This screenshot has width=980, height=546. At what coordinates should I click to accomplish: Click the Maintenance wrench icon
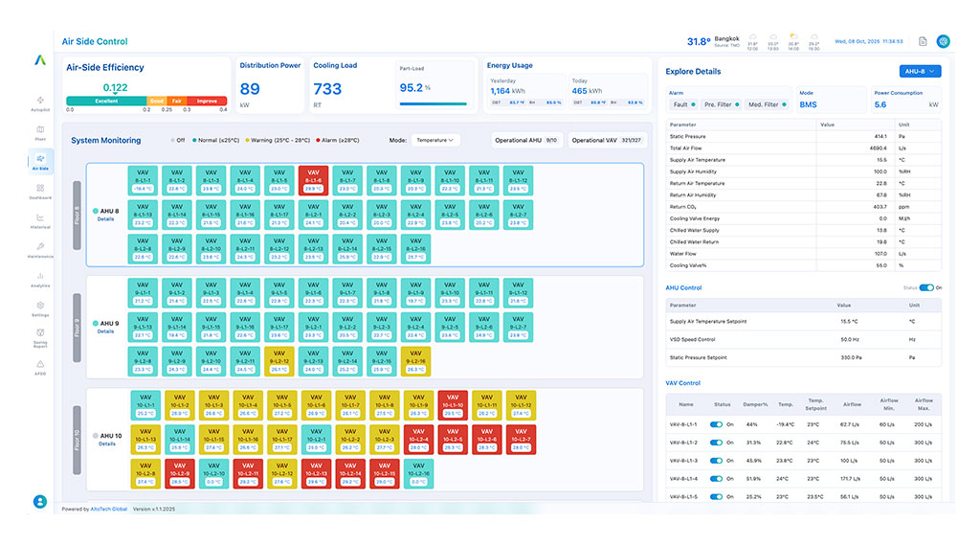pyautogui.click(x=40, y=248)
